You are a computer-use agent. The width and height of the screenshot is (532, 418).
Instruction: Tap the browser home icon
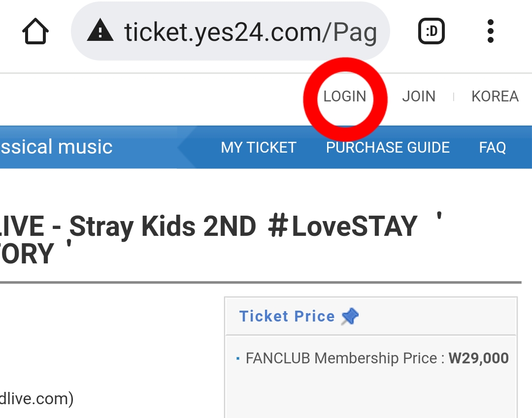point(35,32)
